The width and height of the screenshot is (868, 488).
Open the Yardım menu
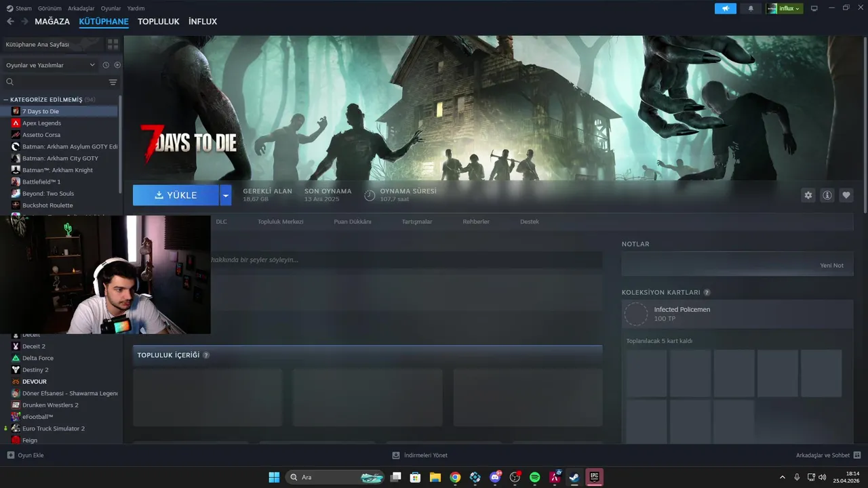click(136, 8)
